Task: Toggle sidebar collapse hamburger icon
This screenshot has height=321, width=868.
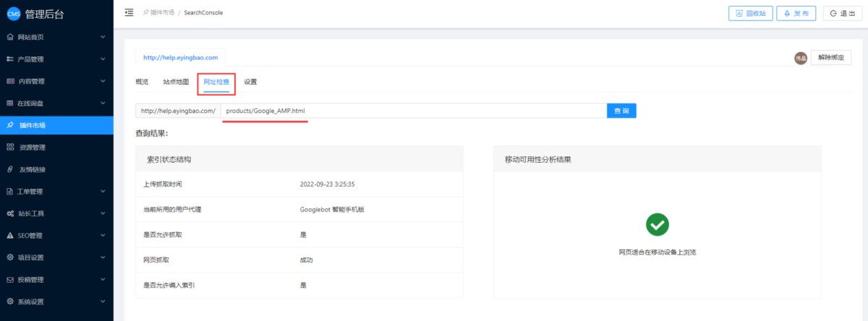Action: click(x=129, y=12)
